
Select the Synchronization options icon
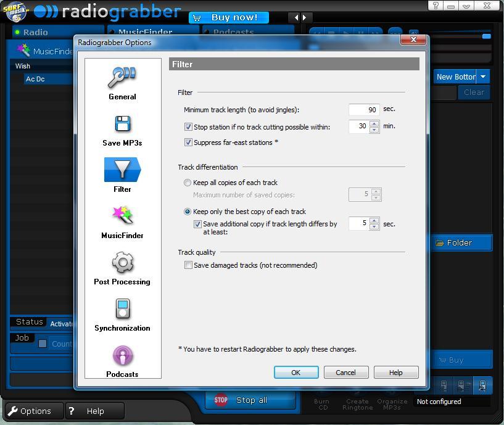[122, 311]
